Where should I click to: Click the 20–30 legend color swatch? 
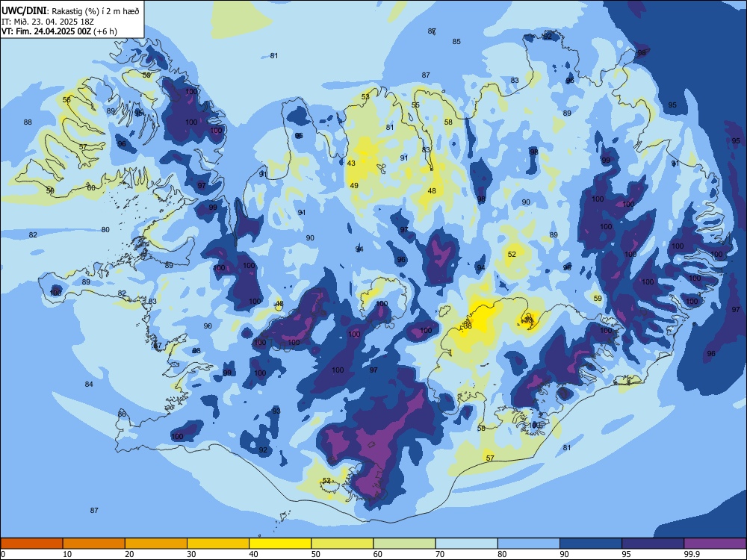click(156, 544)
